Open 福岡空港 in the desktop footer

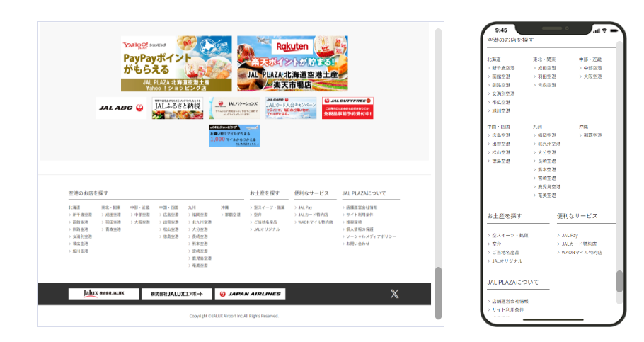(x=200, y=215)
